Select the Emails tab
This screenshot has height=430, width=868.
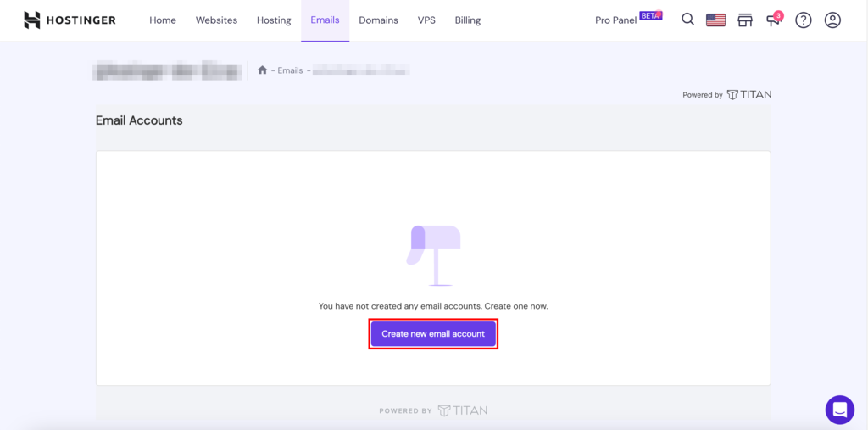(325, 20)
